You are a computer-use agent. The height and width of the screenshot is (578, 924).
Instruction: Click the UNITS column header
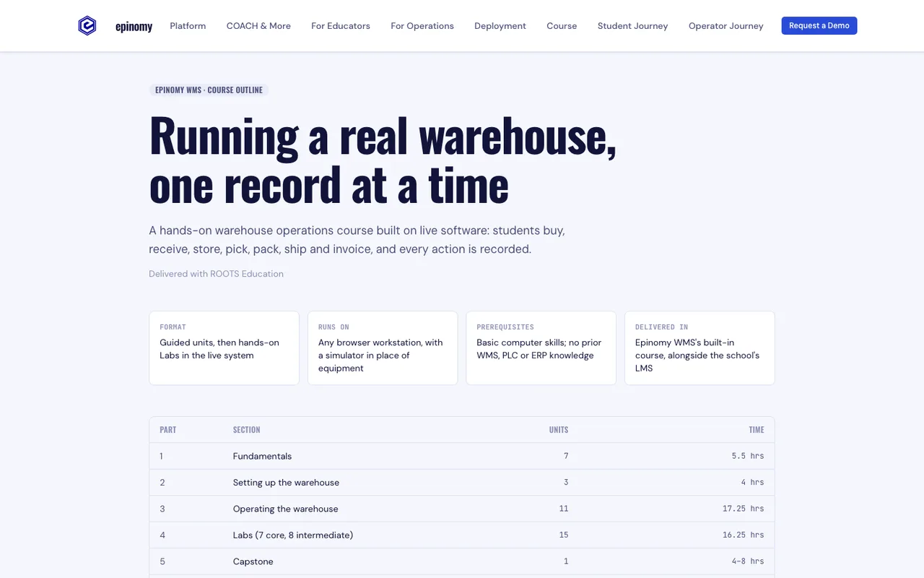[559, 430]
